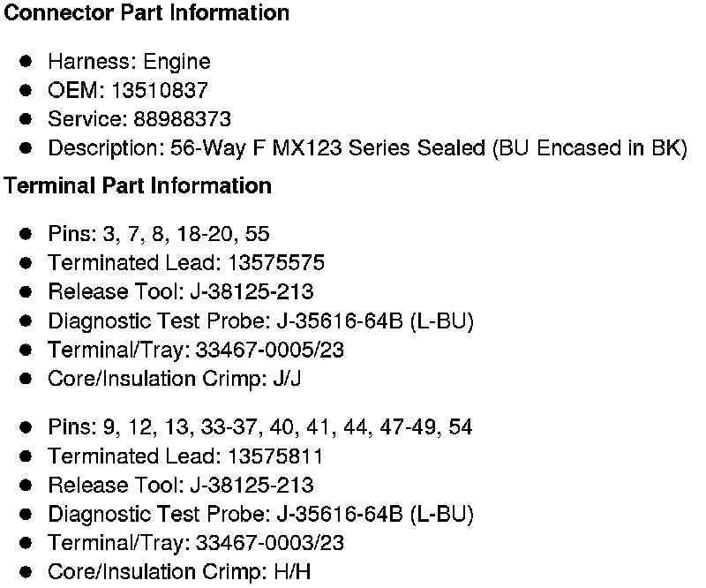Click Release Tool line in first terminal group
The image size is (706, 588).
[180, 292]
